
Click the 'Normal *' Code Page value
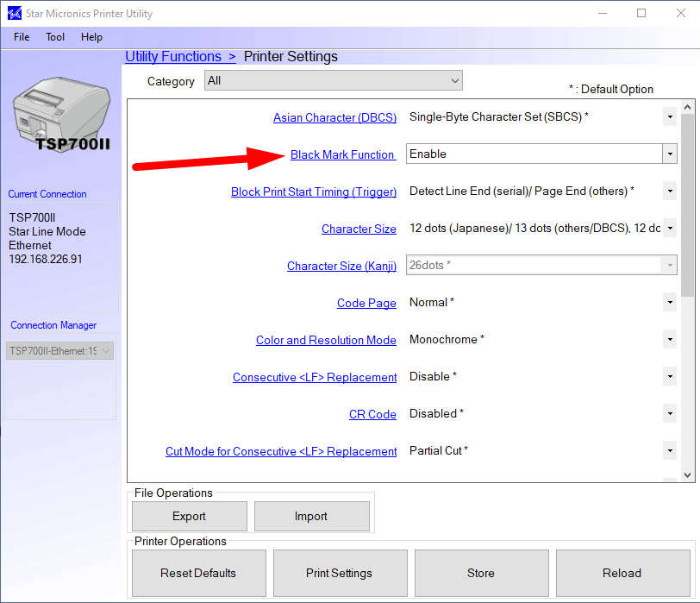coord(432,303)
